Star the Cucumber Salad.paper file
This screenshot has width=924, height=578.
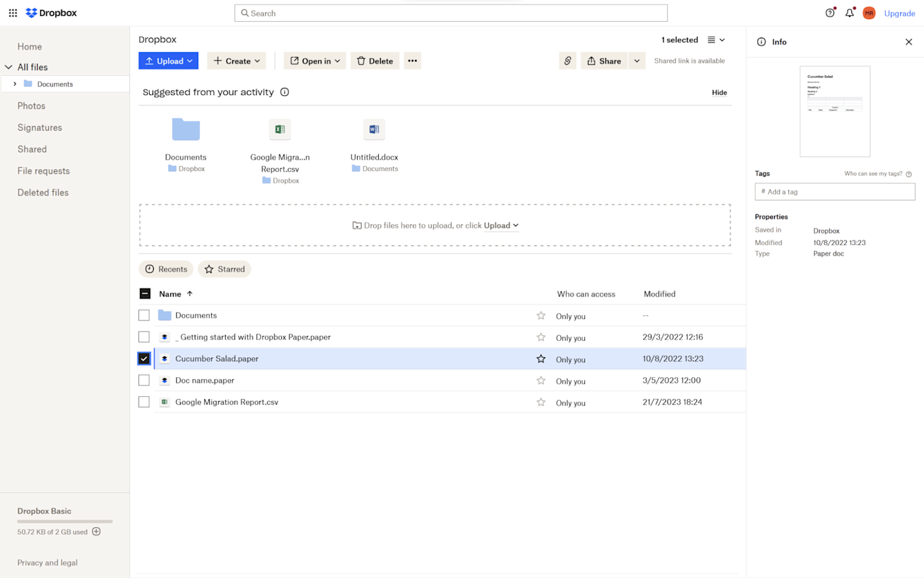[541, 359]
